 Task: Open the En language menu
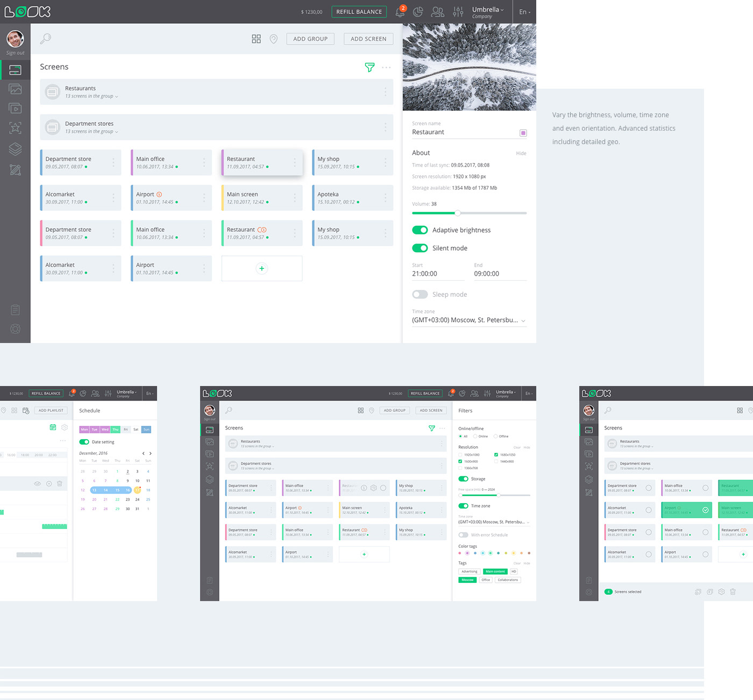(x=524, y=12)
